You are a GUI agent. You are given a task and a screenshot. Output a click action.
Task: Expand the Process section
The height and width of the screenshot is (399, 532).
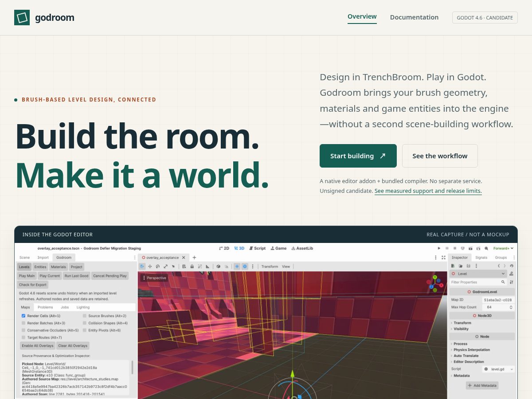pyautogui.click(x=460, y=344)
